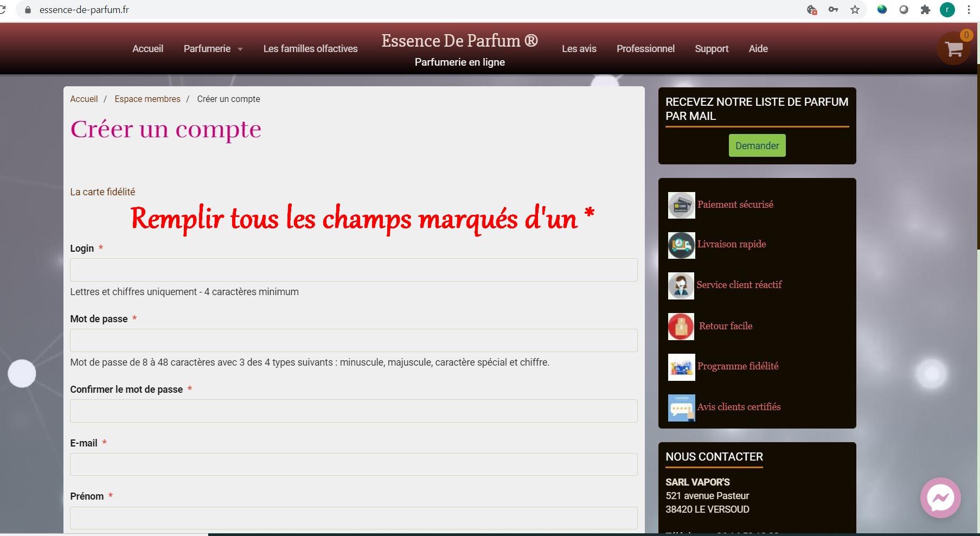Reload the page with the refresh icon

pos(3,10)
